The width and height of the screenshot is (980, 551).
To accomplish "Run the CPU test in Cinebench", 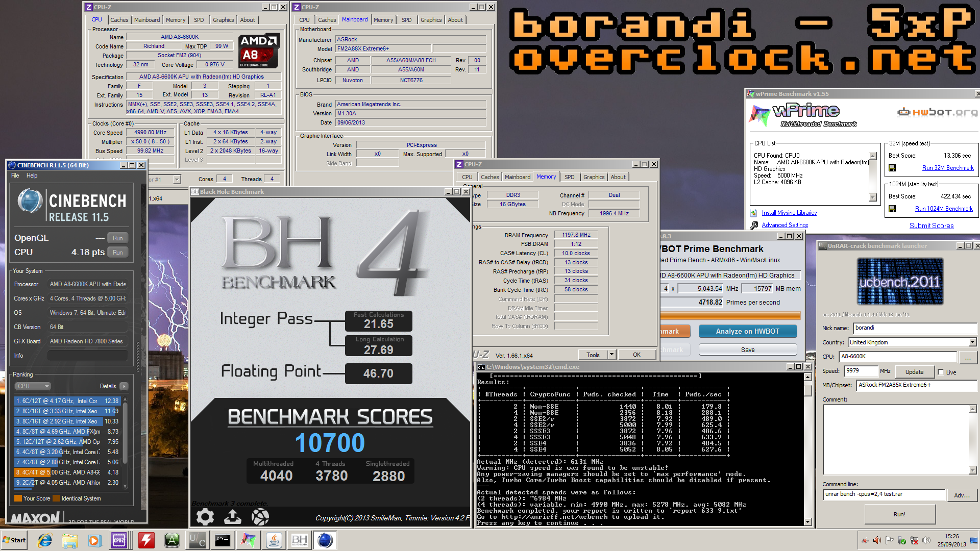I will pyautogui.click(x=118, y=253).
